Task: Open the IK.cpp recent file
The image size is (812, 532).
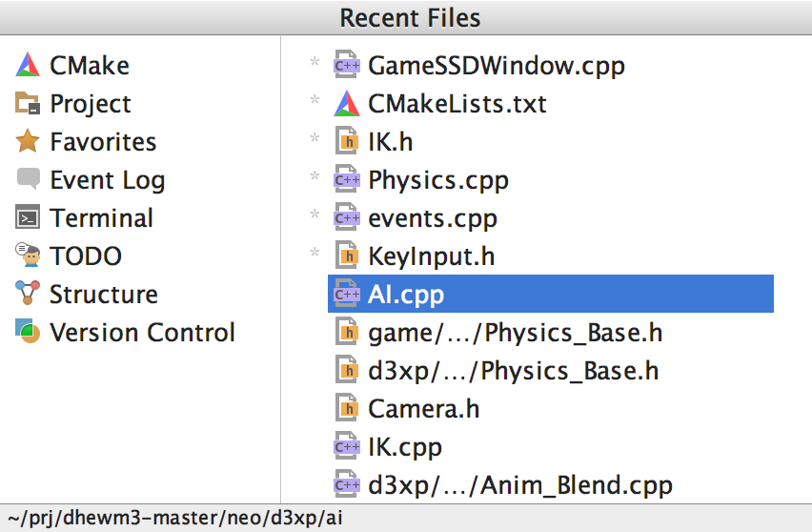Action: click(x=405, y=447)
